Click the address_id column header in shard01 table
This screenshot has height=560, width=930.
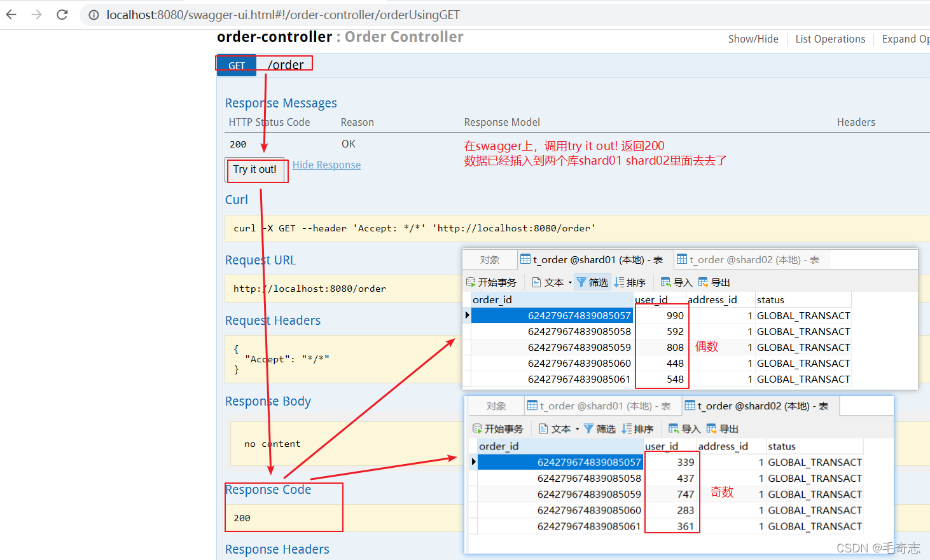tap(720, 300)
